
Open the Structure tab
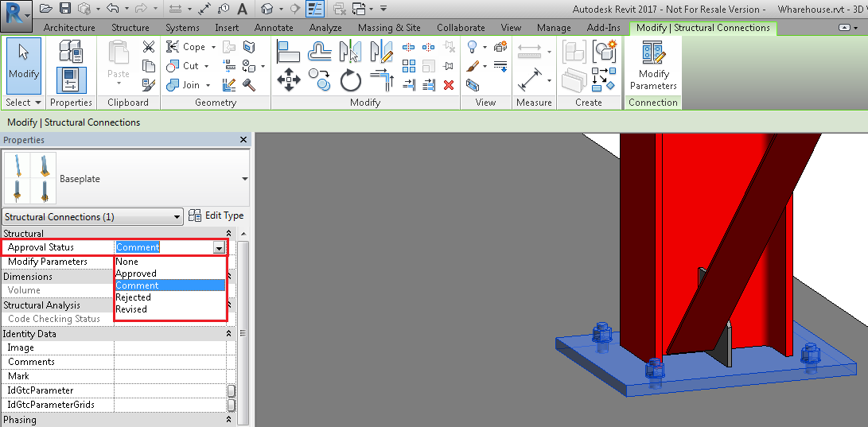pos(130,28)
